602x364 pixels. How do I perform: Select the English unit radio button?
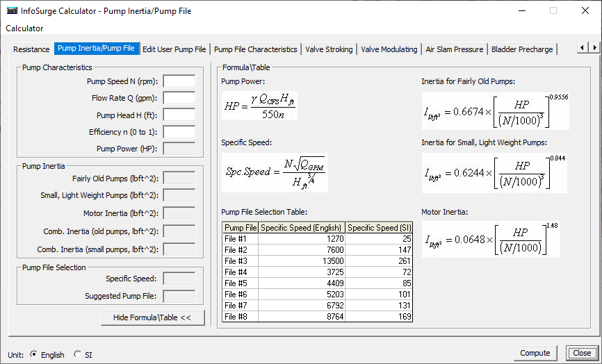point(34,354)
